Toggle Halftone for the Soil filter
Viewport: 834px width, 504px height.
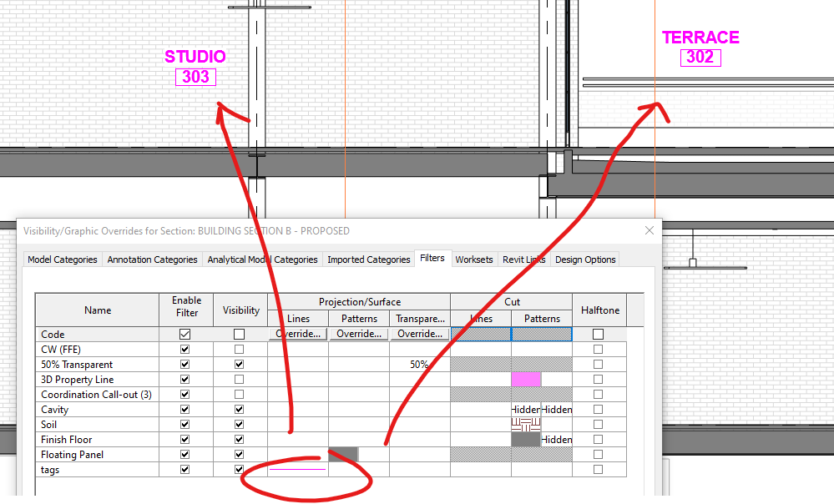[x=597, y=424]
